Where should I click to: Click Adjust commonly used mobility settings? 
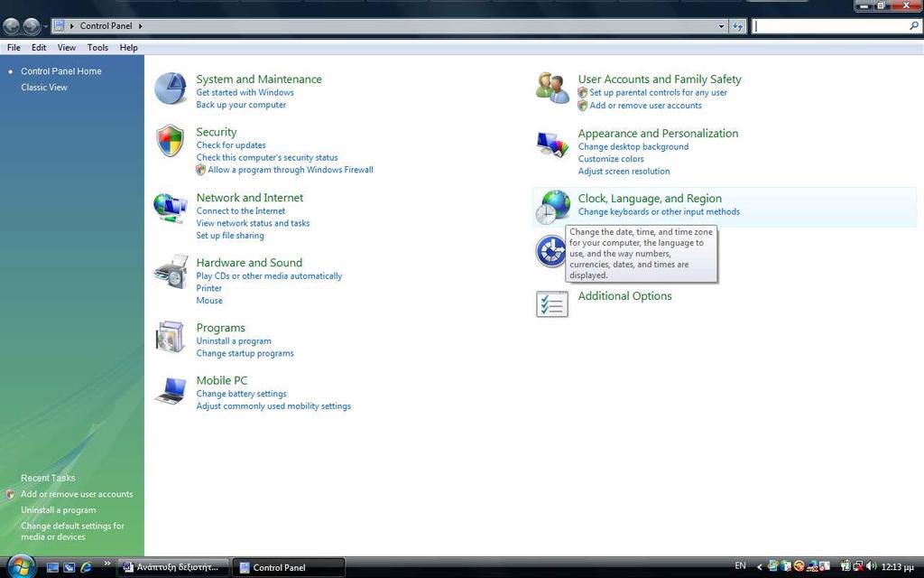273,406
